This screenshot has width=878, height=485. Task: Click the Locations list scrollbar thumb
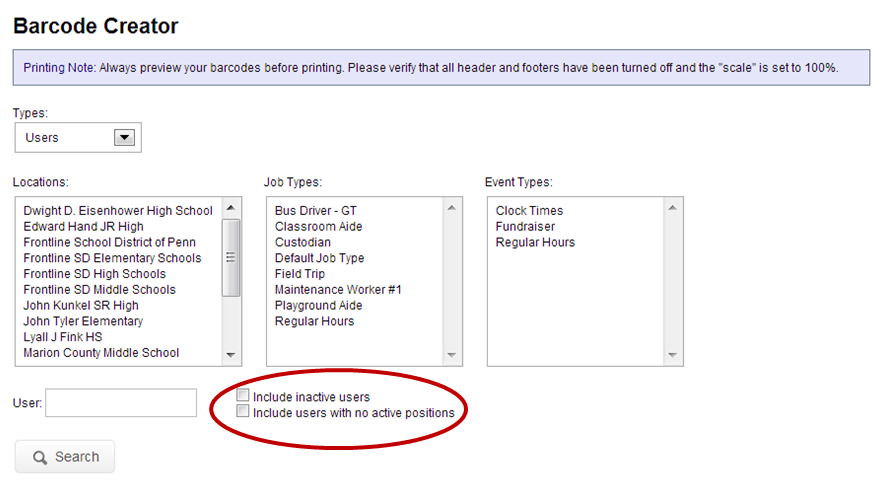coord(231,258)
